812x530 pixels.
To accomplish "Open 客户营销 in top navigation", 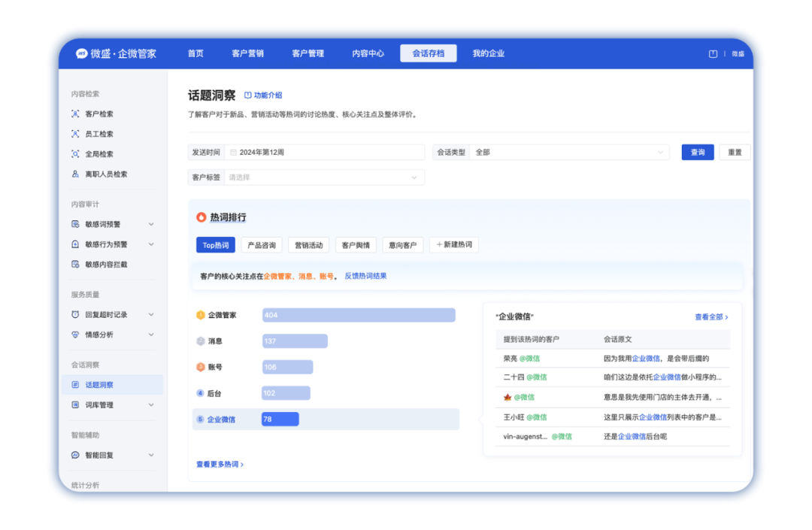I will tap(247, 53).
